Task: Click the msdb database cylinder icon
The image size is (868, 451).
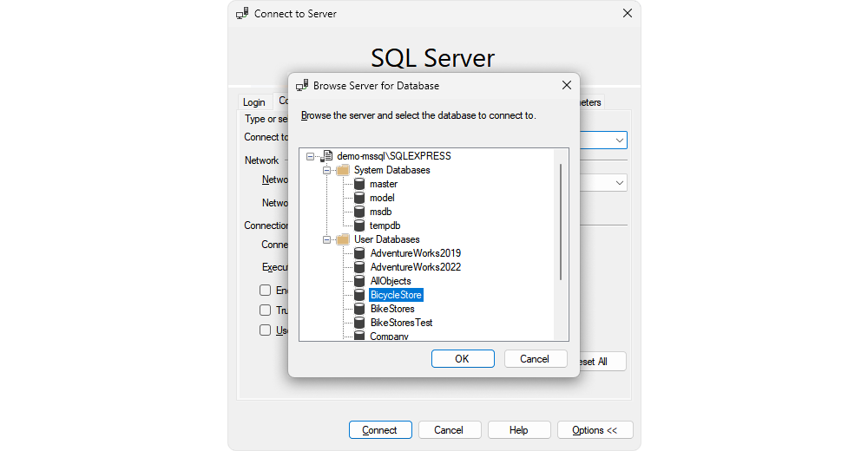Action: pos(359,212)
